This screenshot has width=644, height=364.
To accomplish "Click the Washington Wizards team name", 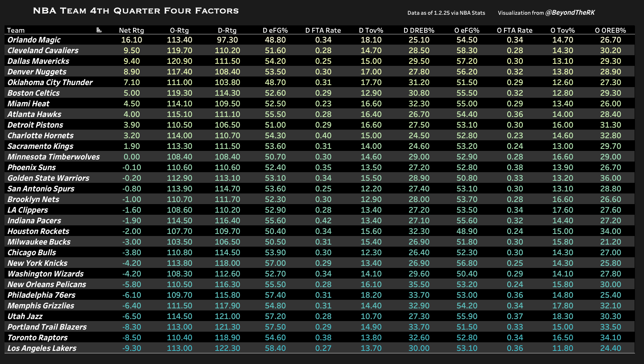I will [x=45, y=274].
